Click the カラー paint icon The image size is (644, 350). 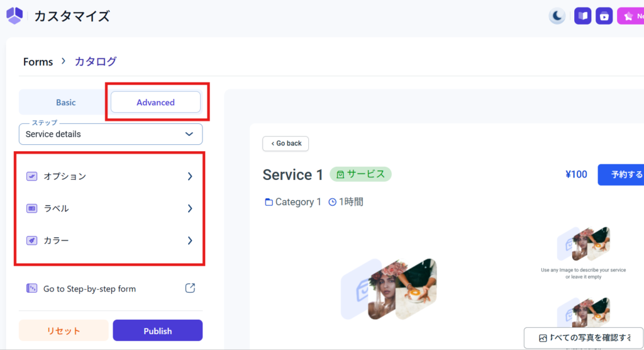(x=31, y=240)
